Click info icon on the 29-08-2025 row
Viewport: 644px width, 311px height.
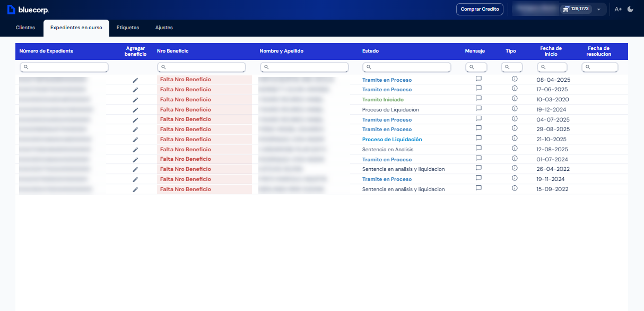pyautogui.click(x=515, y=128)
